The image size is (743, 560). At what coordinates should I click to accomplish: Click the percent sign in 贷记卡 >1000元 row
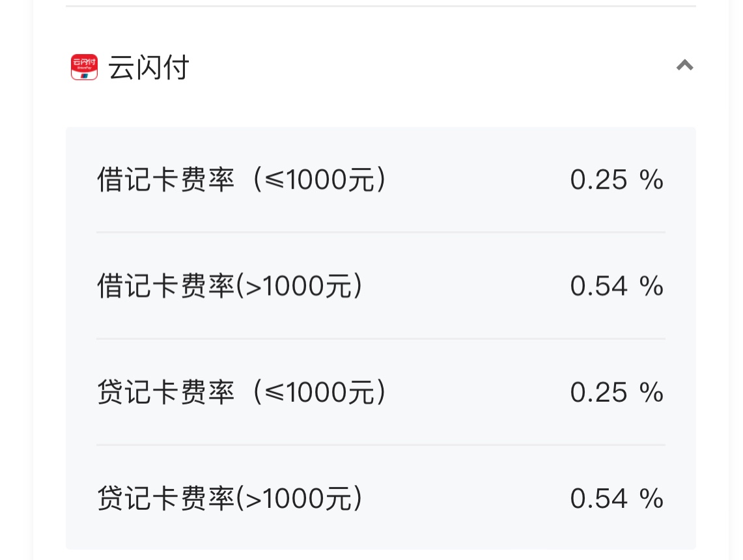point(651,499)
